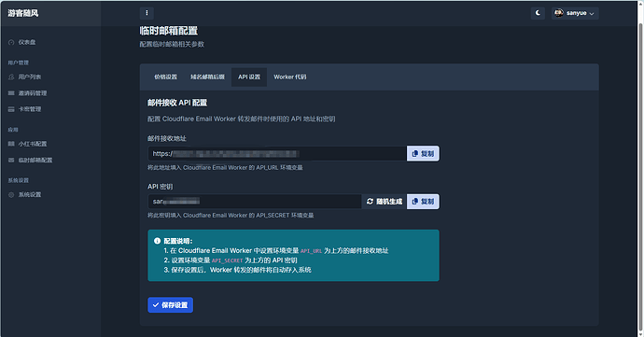Go to 仪表盘 dashboard in sidebar

[27, 42]
